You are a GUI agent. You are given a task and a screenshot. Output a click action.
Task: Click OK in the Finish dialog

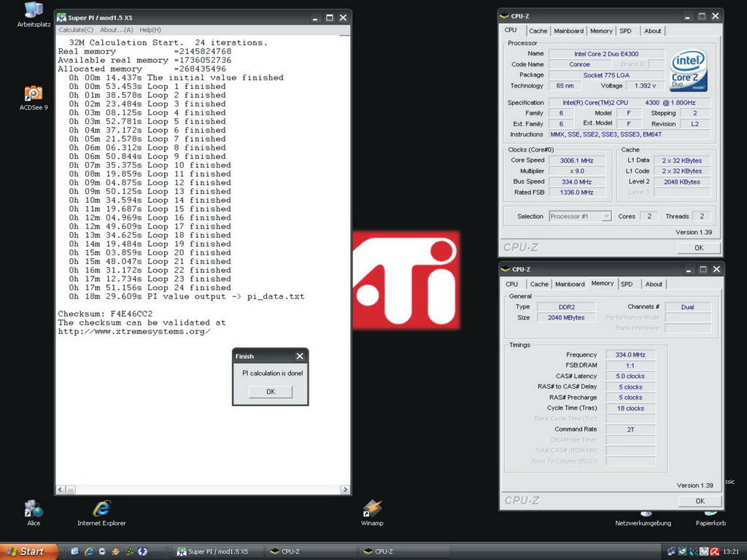click(x=271, y=392)
